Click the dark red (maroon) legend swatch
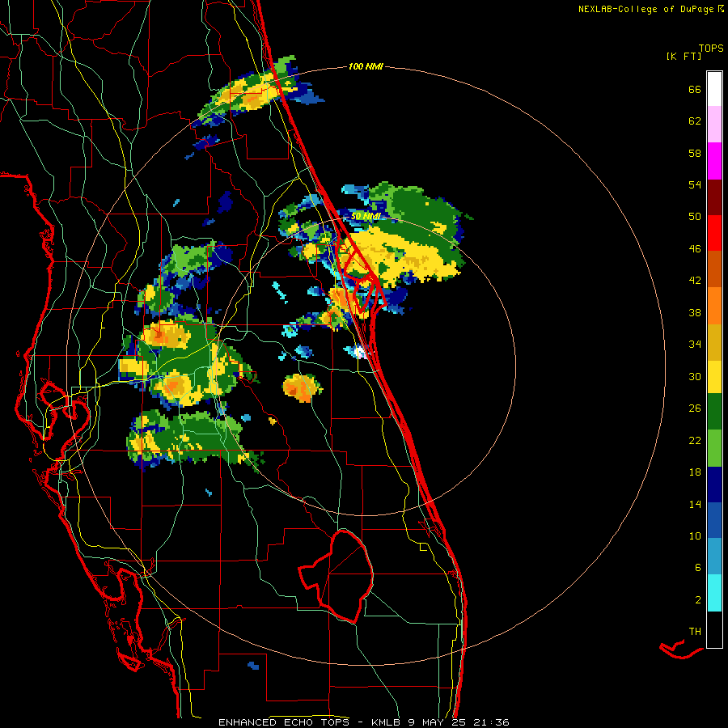This screenshot has height=728, width=728. coord(714,197)
